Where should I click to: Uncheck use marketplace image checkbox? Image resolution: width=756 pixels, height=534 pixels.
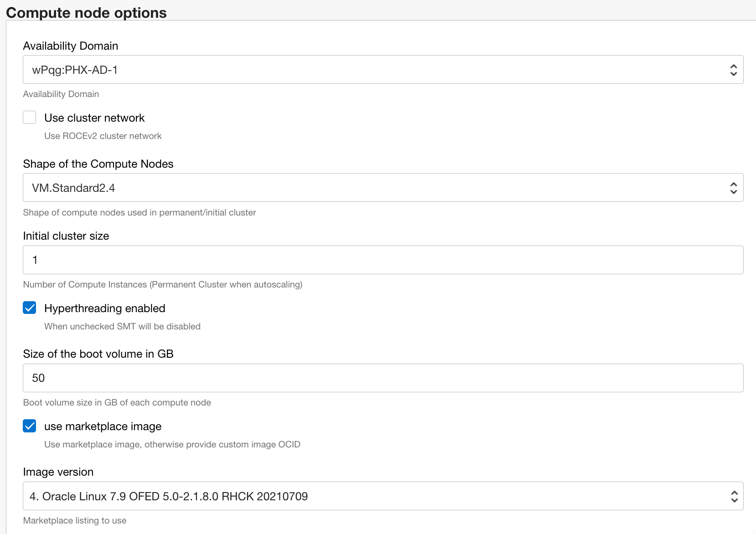point(30,426)
